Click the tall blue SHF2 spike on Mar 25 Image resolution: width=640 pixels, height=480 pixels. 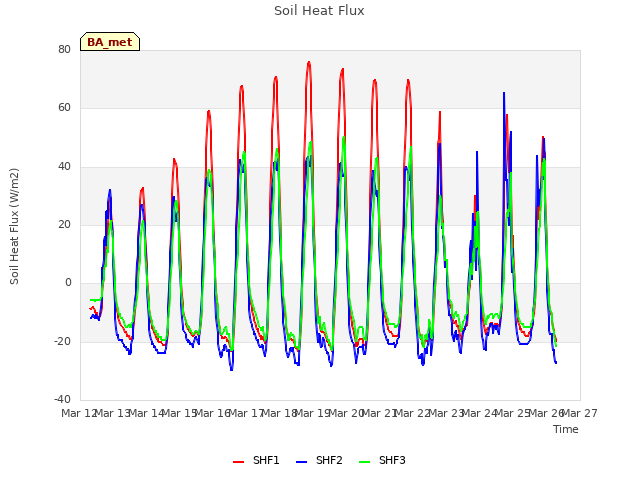pos(504,93)
